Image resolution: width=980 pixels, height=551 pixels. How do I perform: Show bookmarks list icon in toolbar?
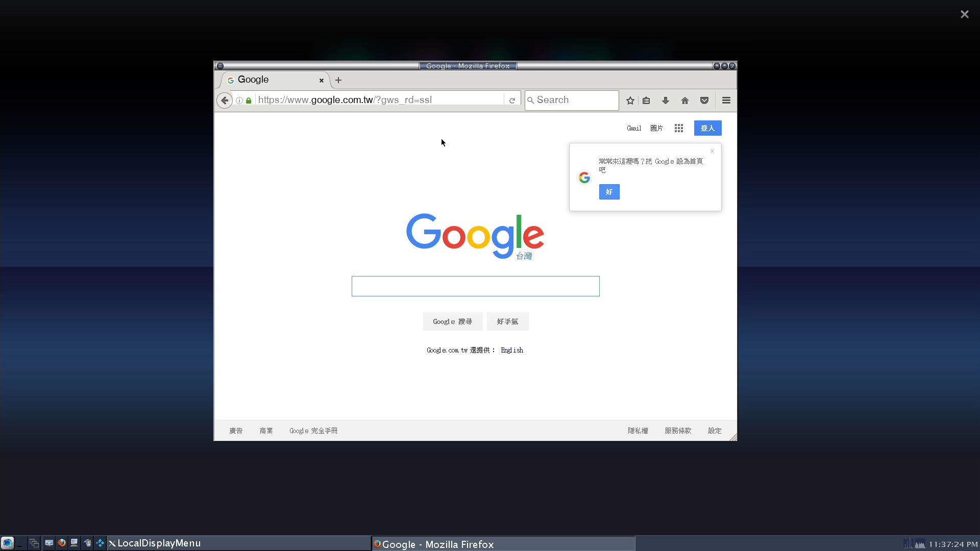pos(646,101)
